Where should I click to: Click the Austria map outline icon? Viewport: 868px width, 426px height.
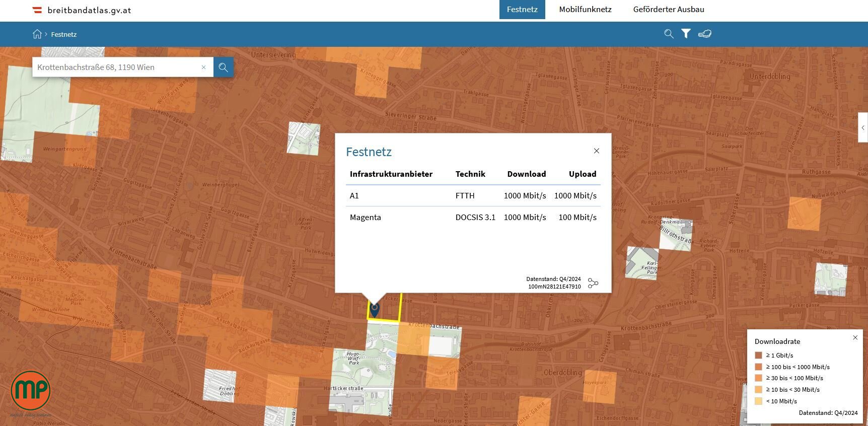pos(705,34)
